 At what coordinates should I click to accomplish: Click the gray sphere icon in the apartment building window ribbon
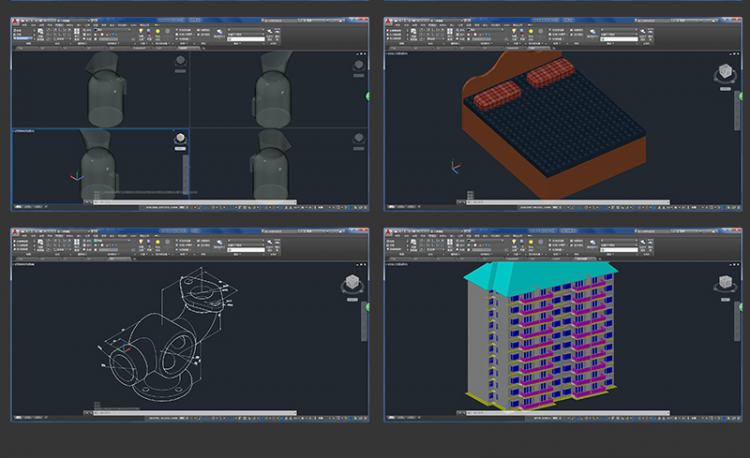(540, 241)
